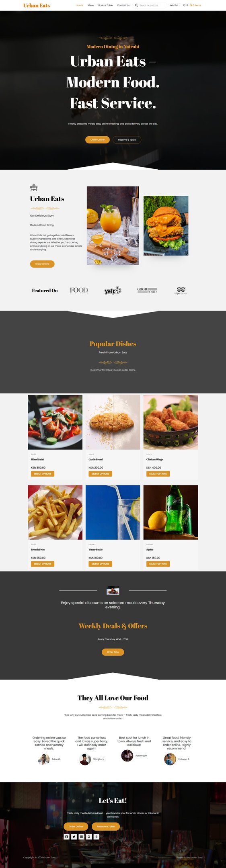Open the Instagram social icon in footer
This screenshot has width=226, height=868.
point(81,837)
